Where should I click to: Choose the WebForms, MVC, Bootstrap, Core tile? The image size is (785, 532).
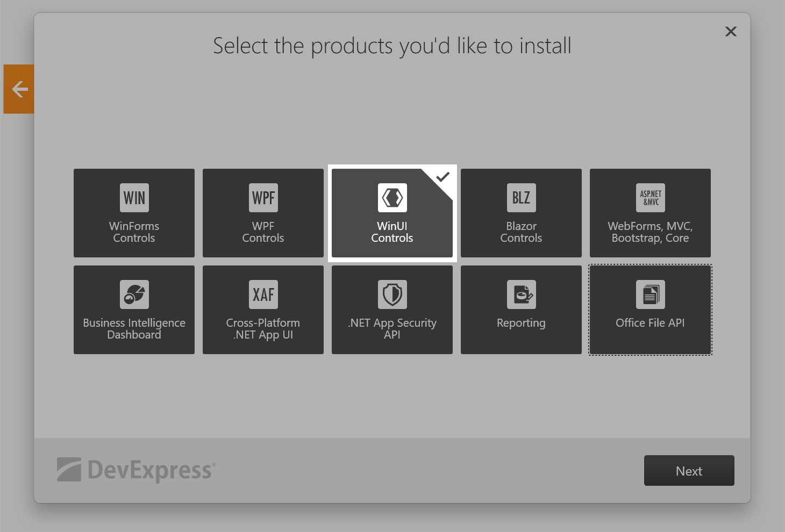[650, 213]
